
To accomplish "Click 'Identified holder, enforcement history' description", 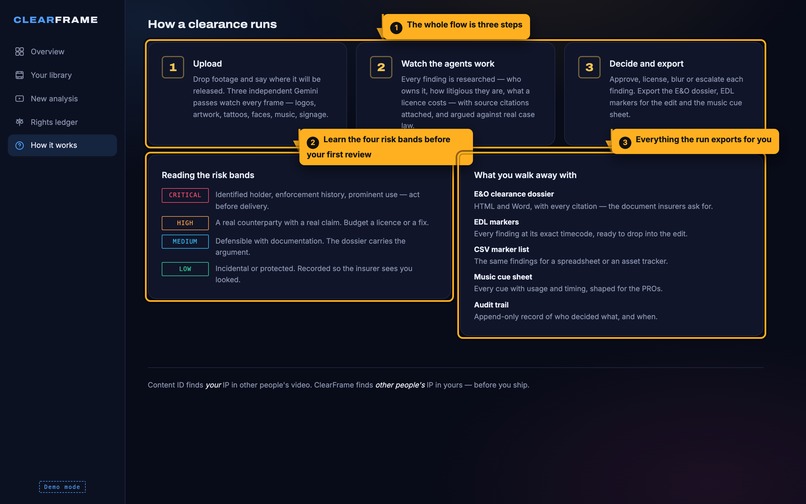I will pyautogui.click(x=317, y=201).
